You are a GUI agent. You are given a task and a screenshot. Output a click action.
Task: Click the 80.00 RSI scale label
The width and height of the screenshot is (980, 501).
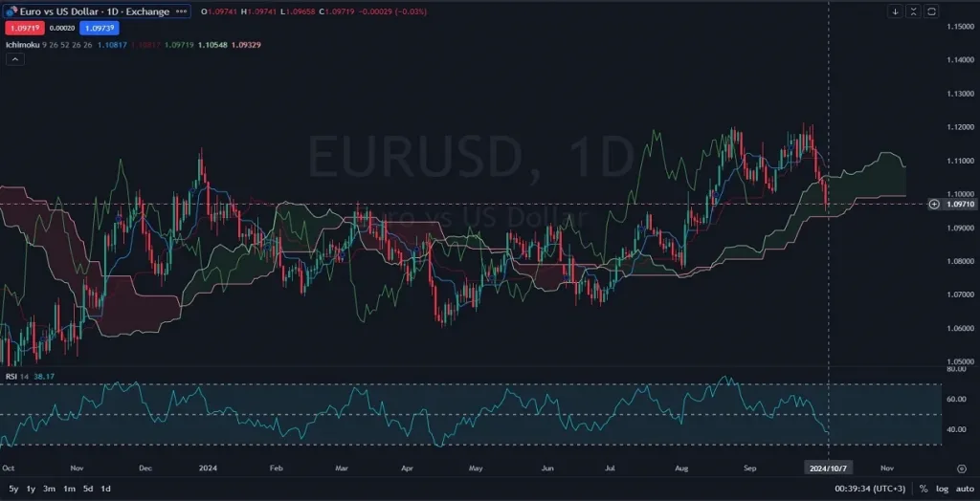956,369
